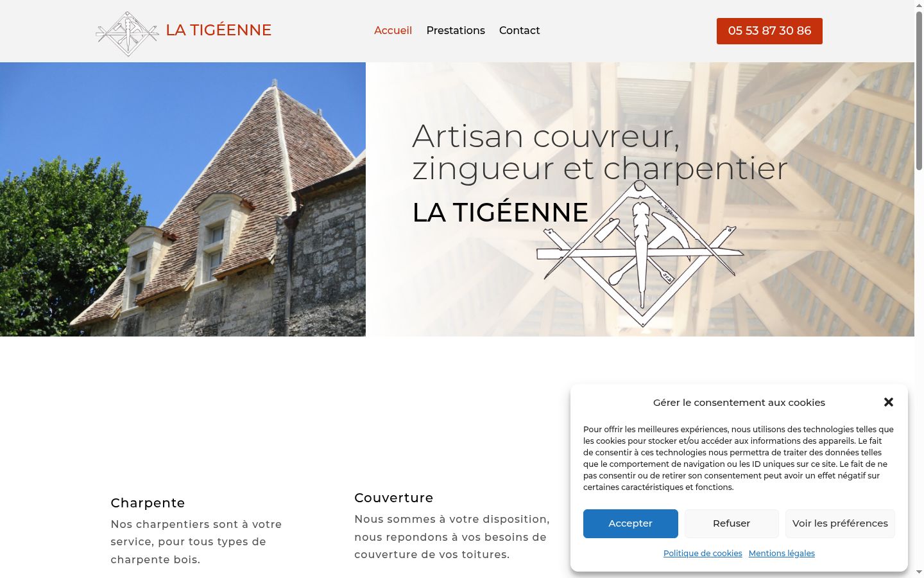Screen dimensions: 924x578
Task: Open the Mentions légales link
Action: tap(782, 553)
